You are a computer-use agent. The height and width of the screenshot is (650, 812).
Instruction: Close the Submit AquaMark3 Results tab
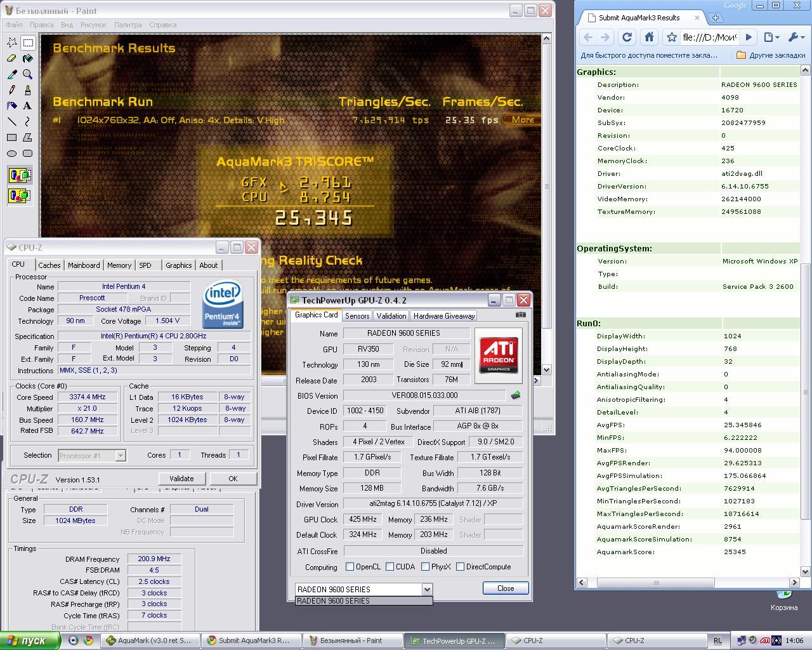[697, 18]
